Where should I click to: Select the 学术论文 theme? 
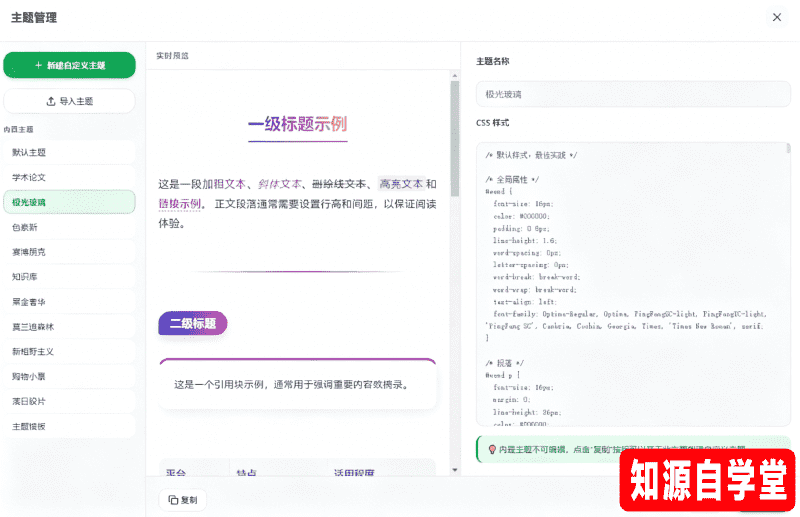coord(69,177)
